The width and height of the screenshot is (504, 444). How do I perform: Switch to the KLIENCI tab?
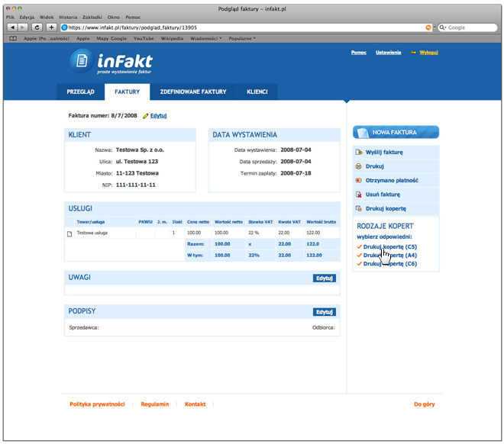257,92
